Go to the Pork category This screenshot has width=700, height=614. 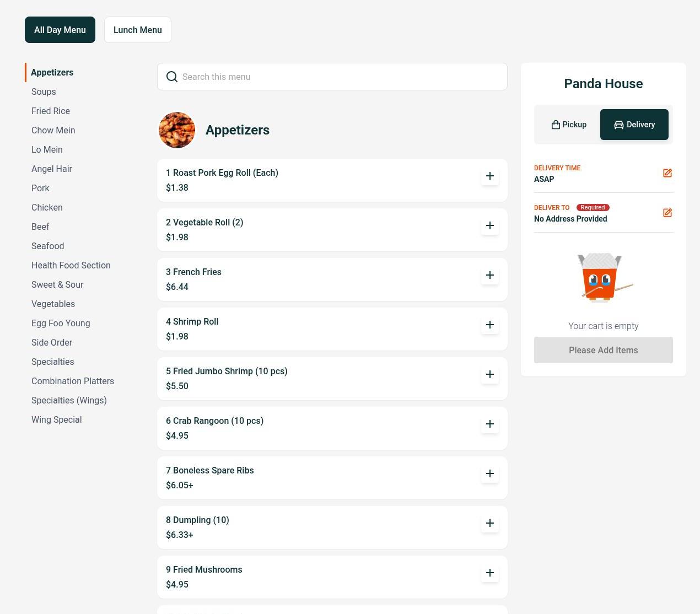40,188
